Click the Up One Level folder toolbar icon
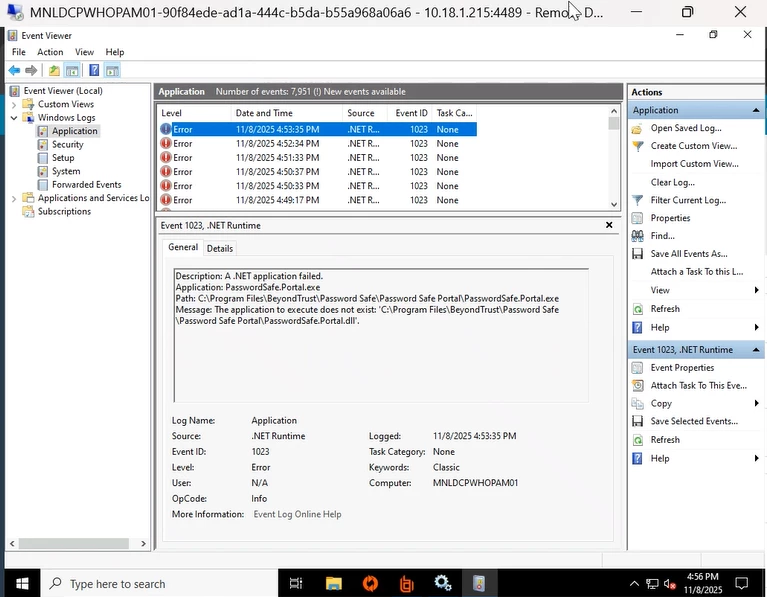This screenshot has height=597, width=767. tap(54, 70)
